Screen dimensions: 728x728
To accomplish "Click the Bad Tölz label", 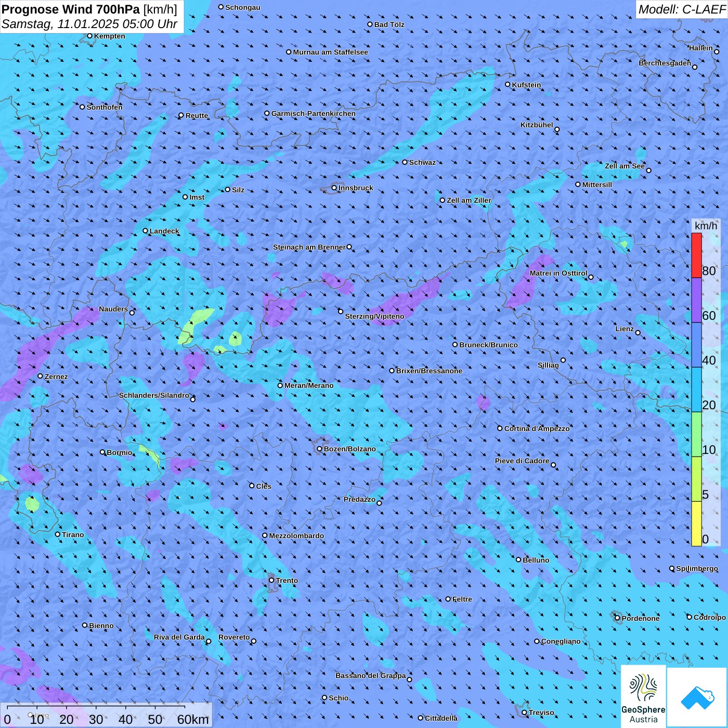I will (389, 24).
